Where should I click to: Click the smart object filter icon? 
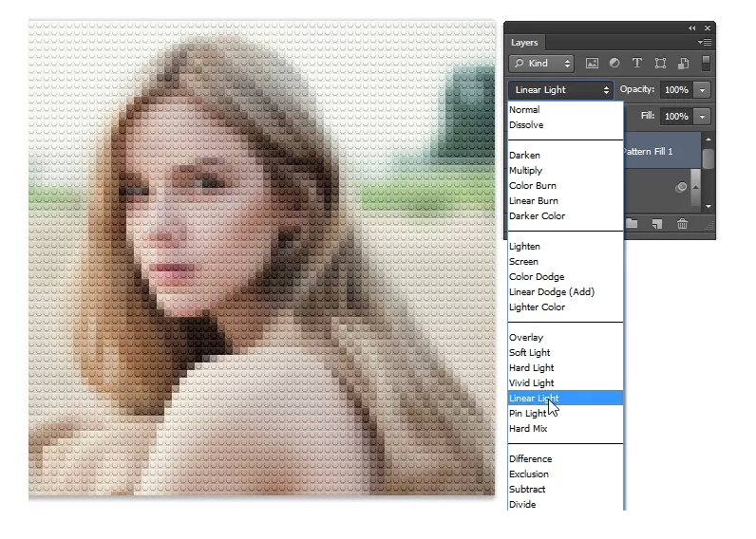tap(681, 64)
